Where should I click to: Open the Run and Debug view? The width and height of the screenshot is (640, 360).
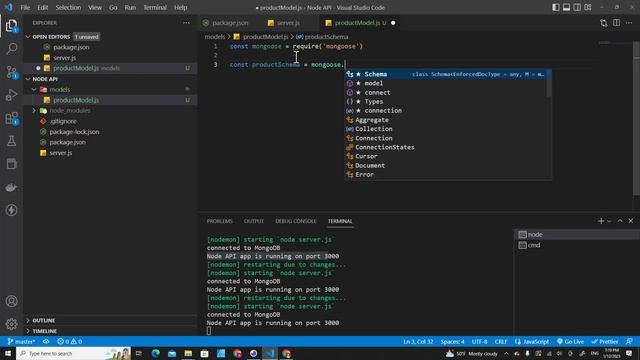point(11,95)
